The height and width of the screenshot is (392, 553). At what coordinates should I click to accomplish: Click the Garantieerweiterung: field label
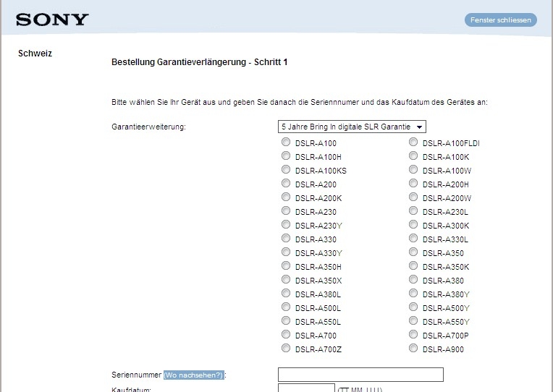pos(148,127)
